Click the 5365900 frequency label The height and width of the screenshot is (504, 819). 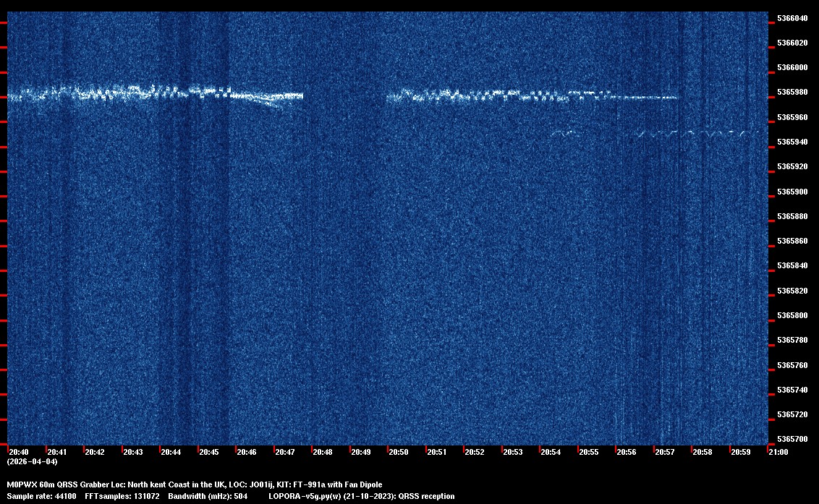coord(792,192)
